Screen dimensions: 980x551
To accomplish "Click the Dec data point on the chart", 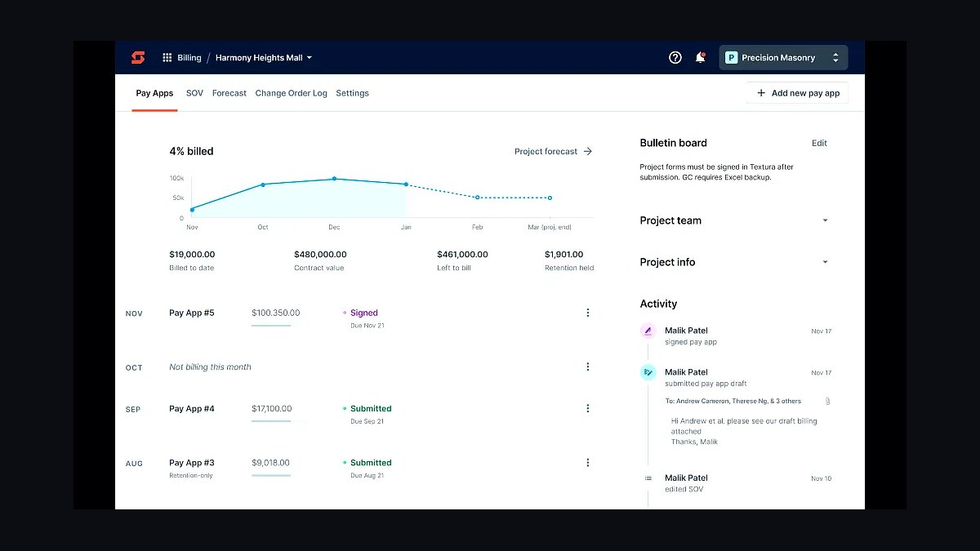I will coord(334,179).
